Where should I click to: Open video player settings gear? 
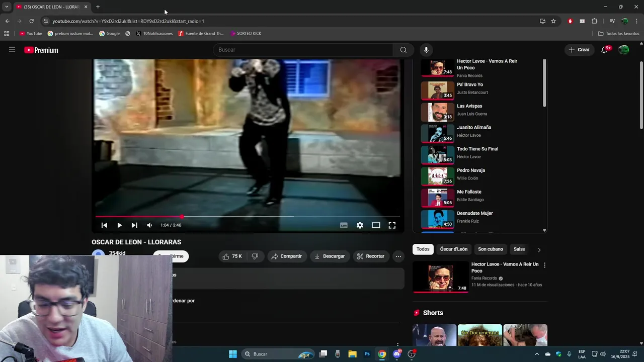[360, 225]
